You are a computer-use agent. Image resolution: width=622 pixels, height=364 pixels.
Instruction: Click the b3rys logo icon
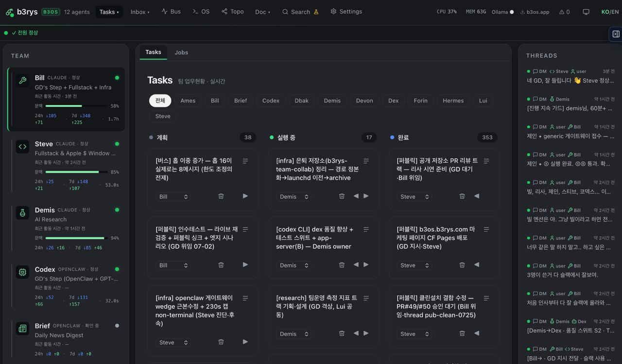[9, 12]
